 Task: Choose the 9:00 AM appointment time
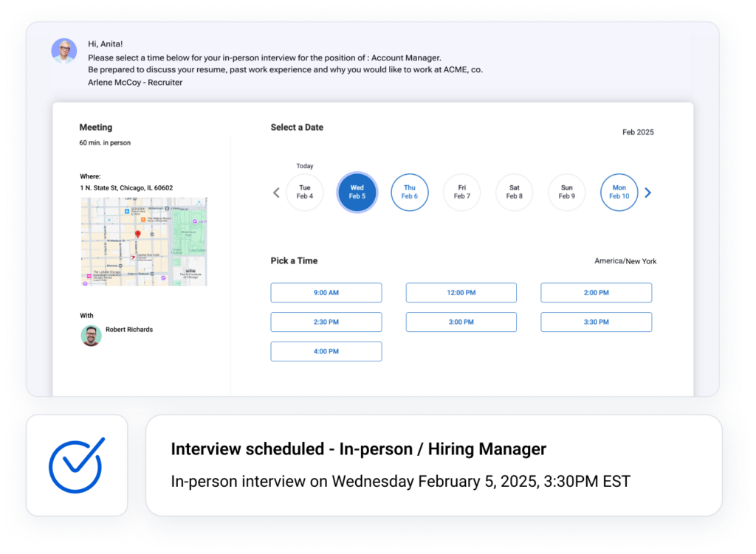point(326,292)
